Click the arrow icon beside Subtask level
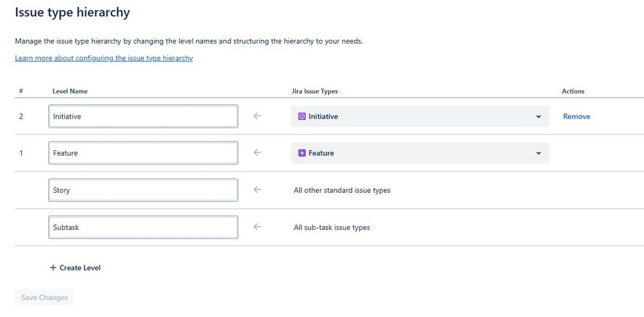The image size is (644, 317). 257,227
